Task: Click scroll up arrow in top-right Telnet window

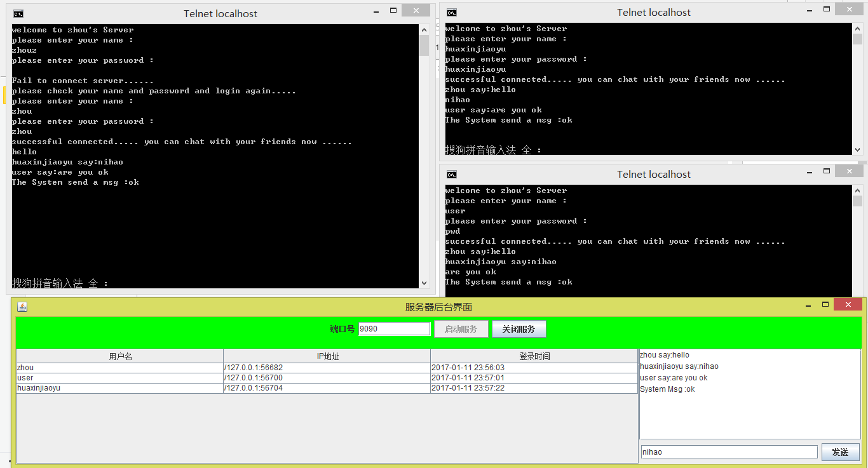Action: coord(857,28)
